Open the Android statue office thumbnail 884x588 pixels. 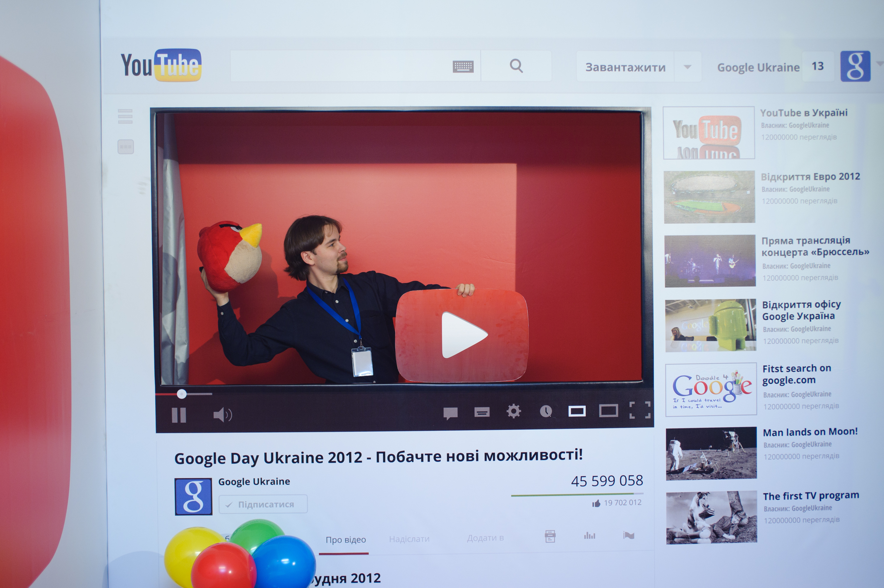coord(711,326)
